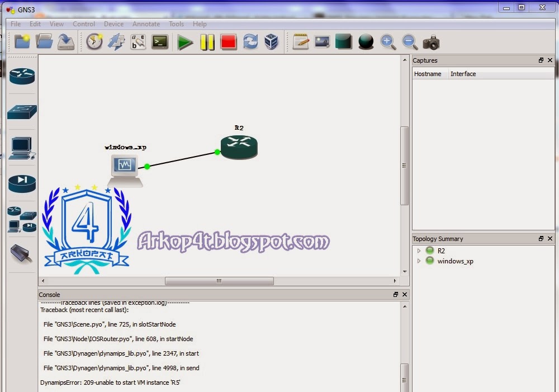Open the Help menu
559x392 pixels.
coord(200,24)
